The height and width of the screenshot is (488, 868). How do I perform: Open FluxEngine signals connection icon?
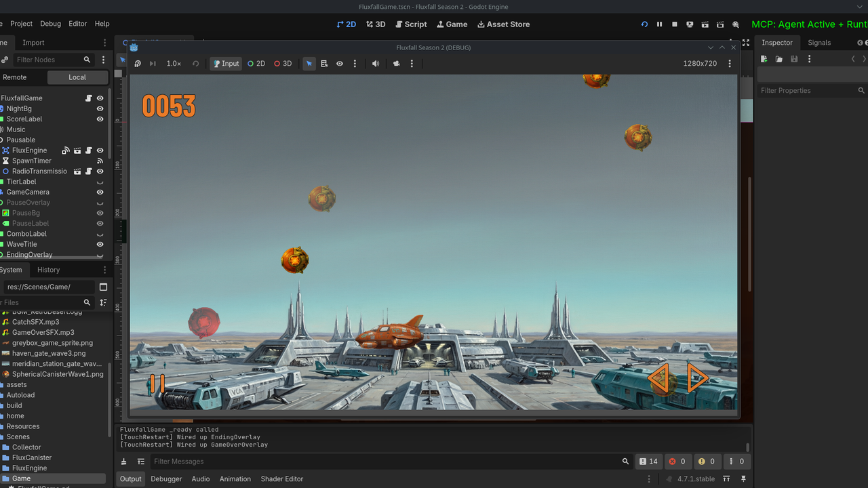tap(66, 150)
